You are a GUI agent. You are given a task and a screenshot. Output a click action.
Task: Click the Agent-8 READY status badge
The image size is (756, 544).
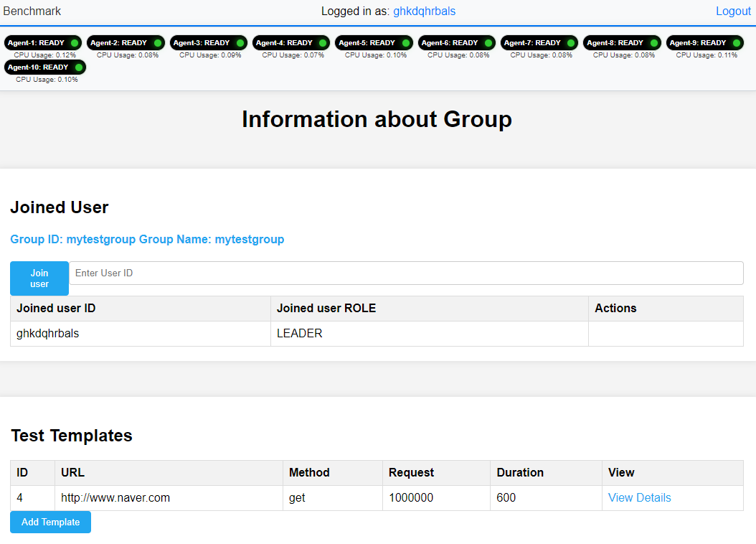(623, 43)
